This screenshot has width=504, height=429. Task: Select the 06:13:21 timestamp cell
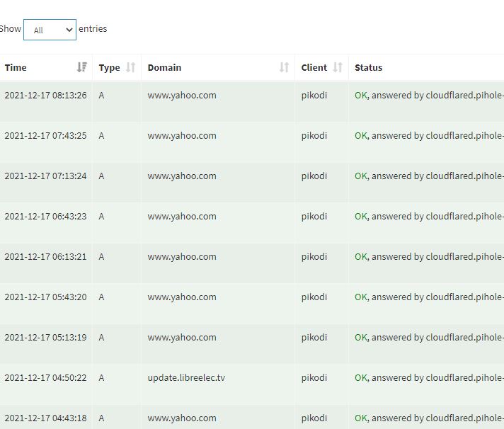coord(45,257)
